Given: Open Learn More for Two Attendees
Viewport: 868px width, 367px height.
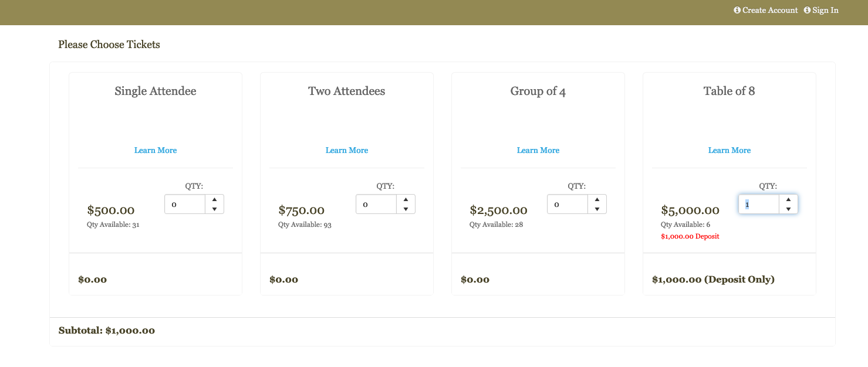Looking at the screenshot, I should click(x=347, y=150).
